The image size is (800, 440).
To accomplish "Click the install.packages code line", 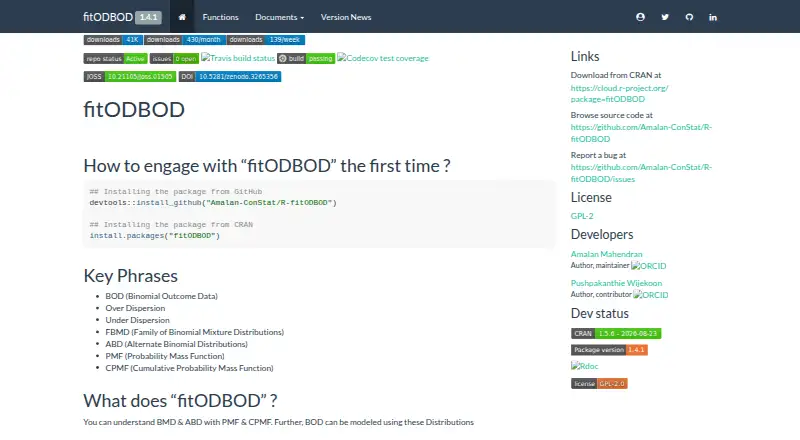I will point(155,235).
